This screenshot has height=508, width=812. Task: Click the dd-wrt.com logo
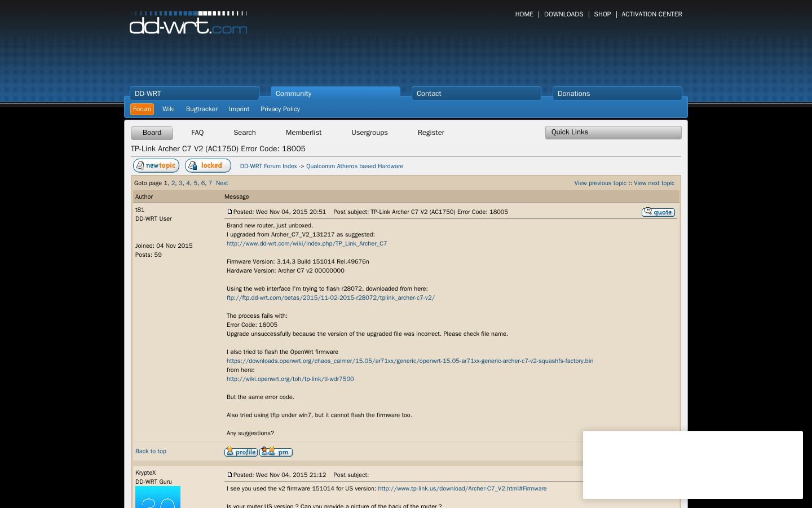[188, 23]
